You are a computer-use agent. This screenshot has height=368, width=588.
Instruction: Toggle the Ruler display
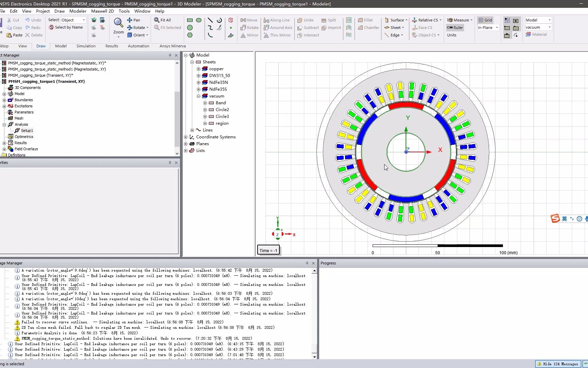click(x=455, y=28)
